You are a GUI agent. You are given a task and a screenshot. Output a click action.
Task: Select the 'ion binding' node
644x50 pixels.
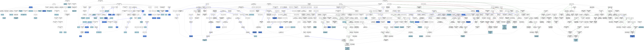tap(65, 7)
